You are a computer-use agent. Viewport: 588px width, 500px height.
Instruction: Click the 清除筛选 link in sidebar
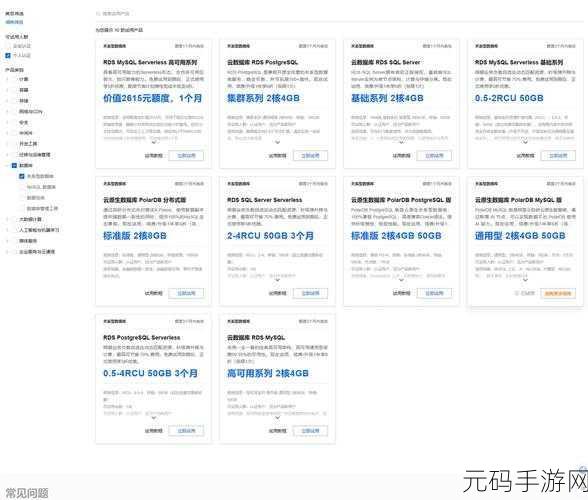pos(14,22)
